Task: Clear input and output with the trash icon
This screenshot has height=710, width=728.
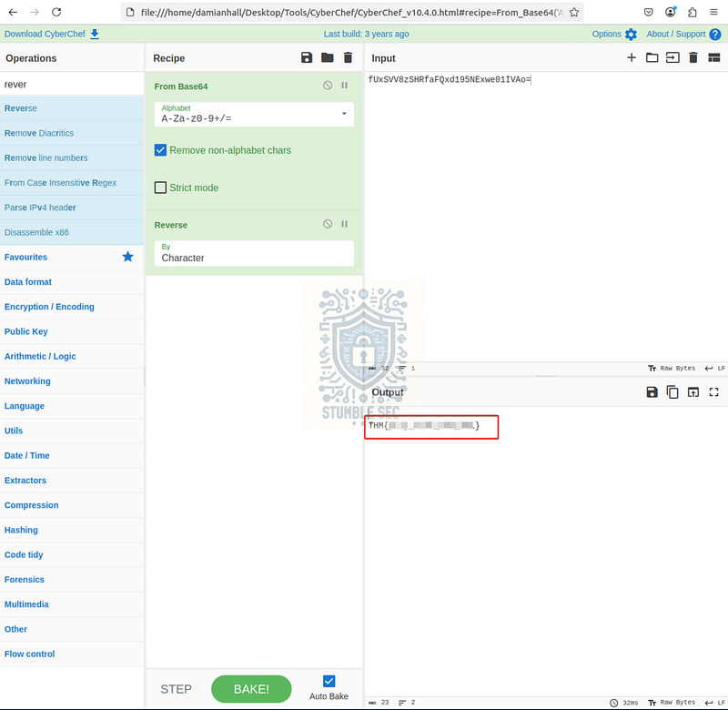Action: tap(693, 57)
